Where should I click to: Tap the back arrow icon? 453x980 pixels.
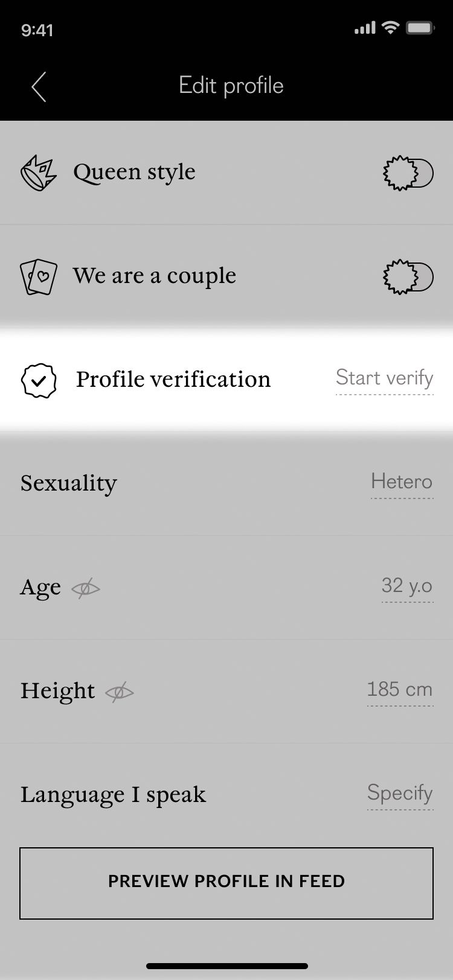pos(39,87)
